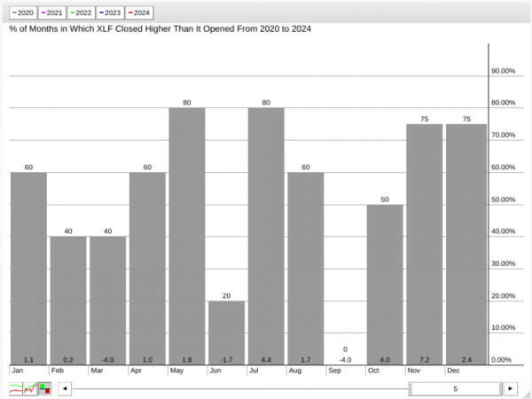532x399 pixels.
Task: Click the 90.00% axis label
Action: click(x=503, y=71)
